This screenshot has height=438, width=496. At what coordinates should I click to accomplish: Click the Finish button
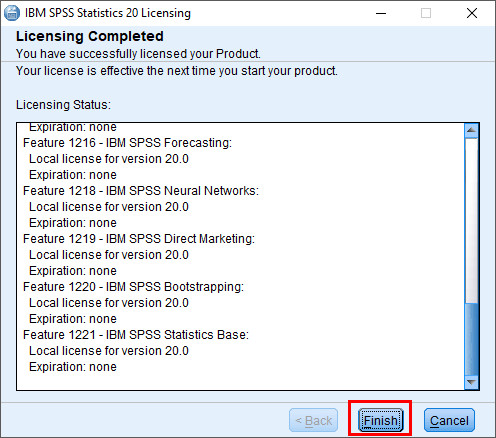pos(380,420)
